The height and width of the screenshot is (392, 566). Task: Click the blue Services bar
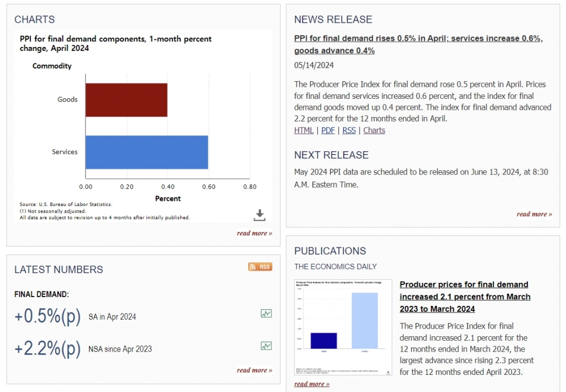(x=146, y=152)
